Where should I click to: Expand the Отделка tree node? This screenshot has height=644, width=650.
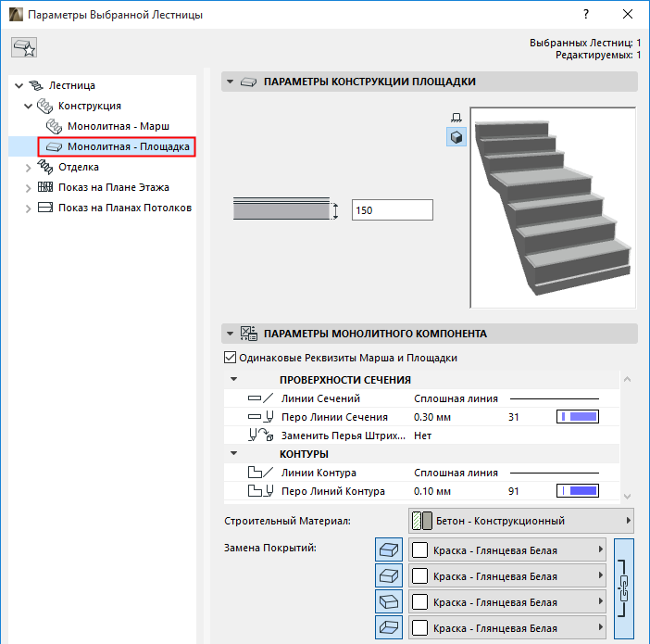click(28, 168)
